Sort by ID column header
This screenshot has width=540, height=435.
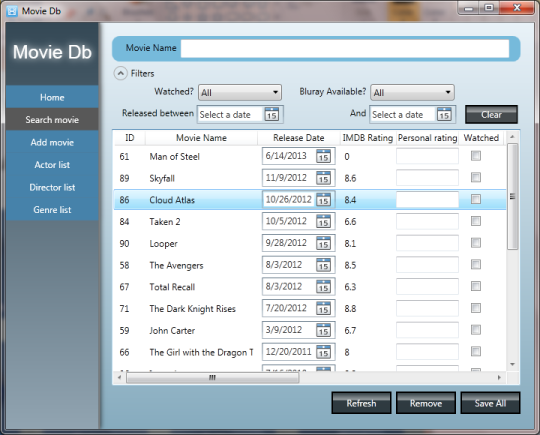click(x=129, y=138)
